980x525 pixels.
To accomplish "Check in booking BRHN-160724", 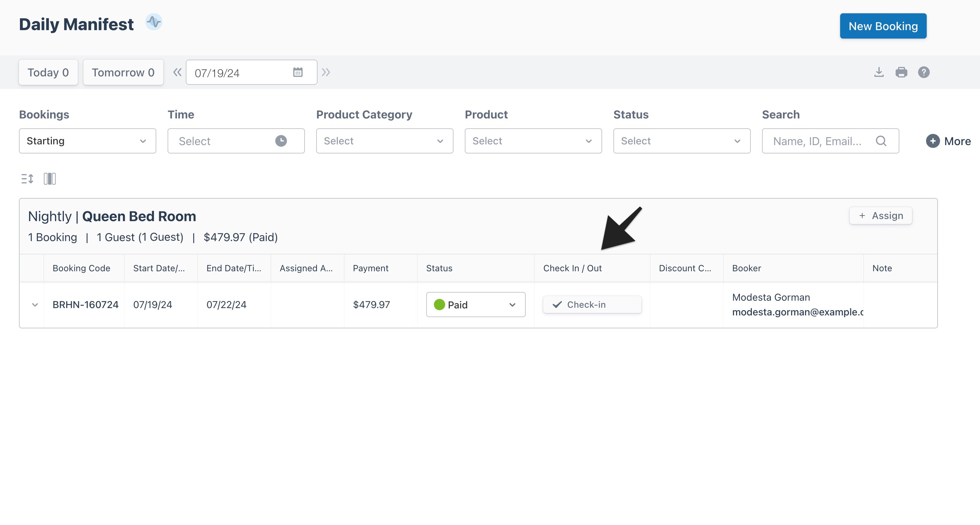I will pyautogui.click(x=592, y=304).
